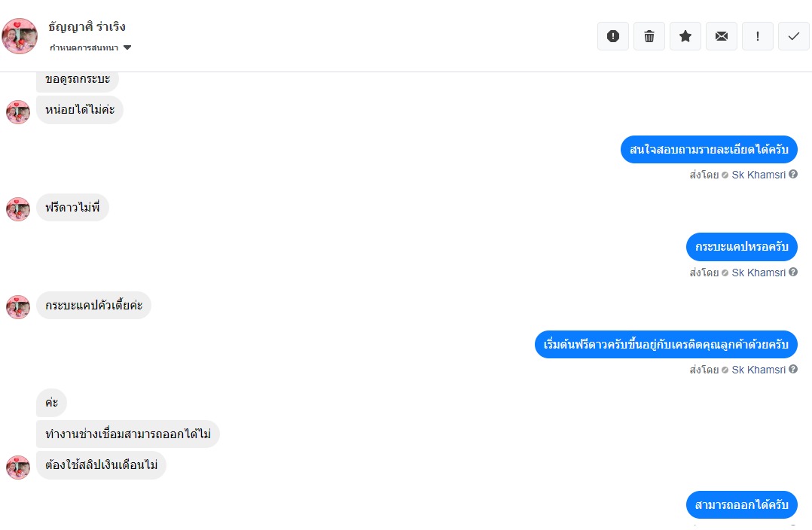The height and width of the screenshot is (530, 812).
Task: Open Sk Khamsri link under first reply
Action: tap(758, 175)
